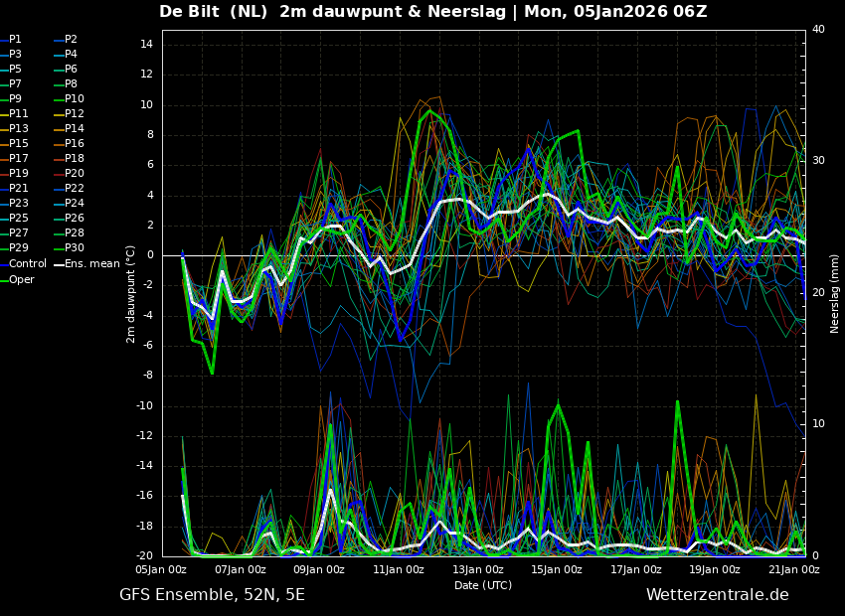Click the P17 legend entry
Image resolution: width=845 pixels, height=616 pixels.
[x=14, y=158]
